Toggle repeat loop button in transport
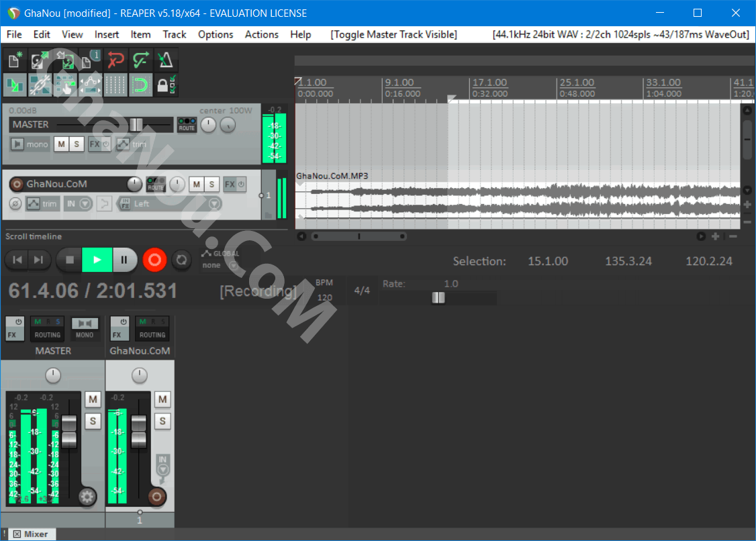 coord(181,260)
